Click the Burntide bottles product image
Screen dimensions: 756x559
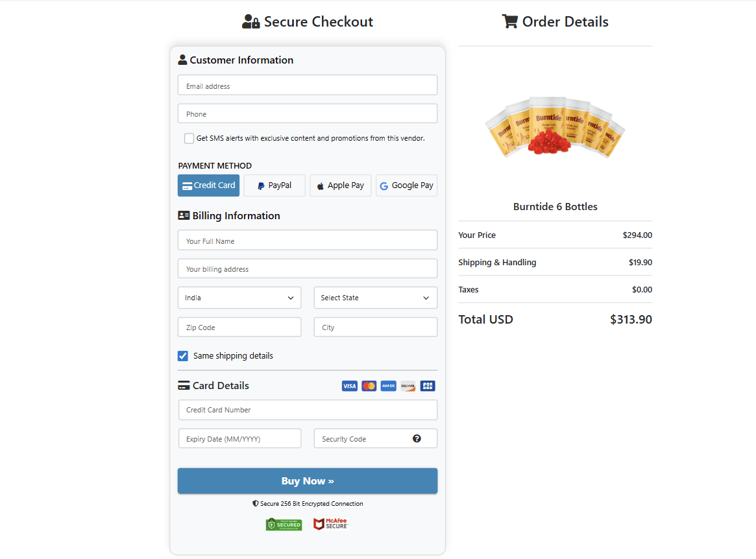click(555, 127)
